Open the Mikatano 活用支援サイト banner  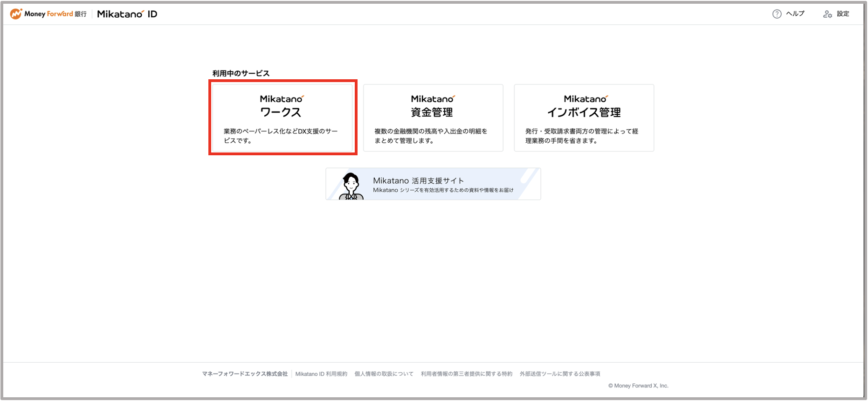click(433, 184)
